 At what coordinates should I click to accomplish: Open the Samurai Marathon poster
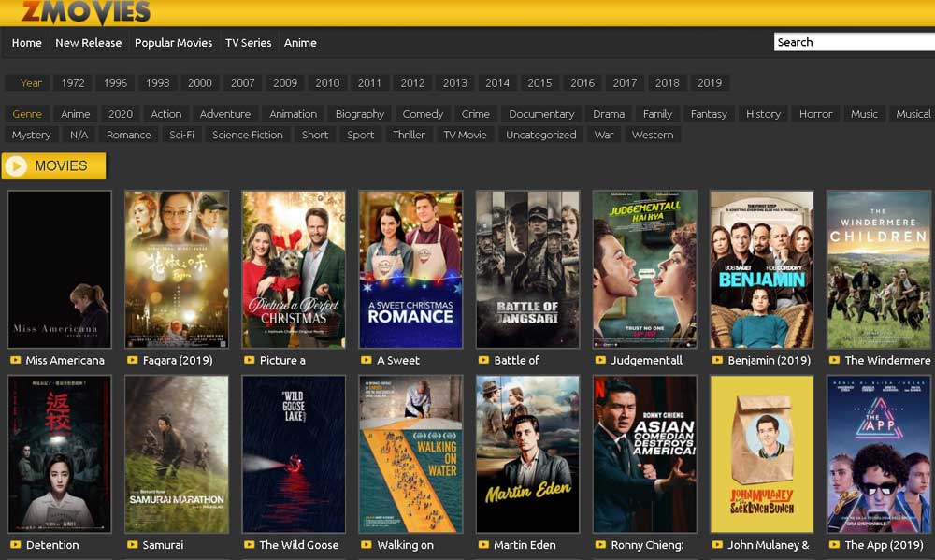(177, 453)
